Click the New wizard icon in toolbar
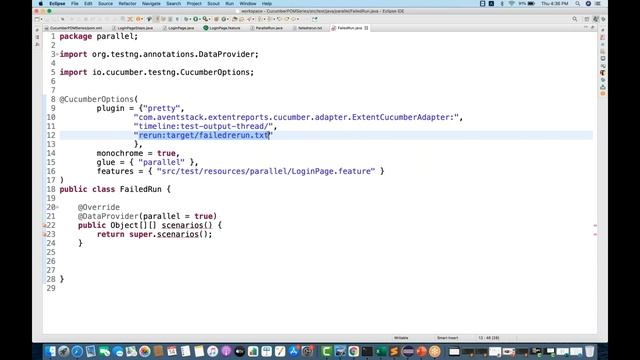This screenshot has height=360, width=640. [36, 19]
